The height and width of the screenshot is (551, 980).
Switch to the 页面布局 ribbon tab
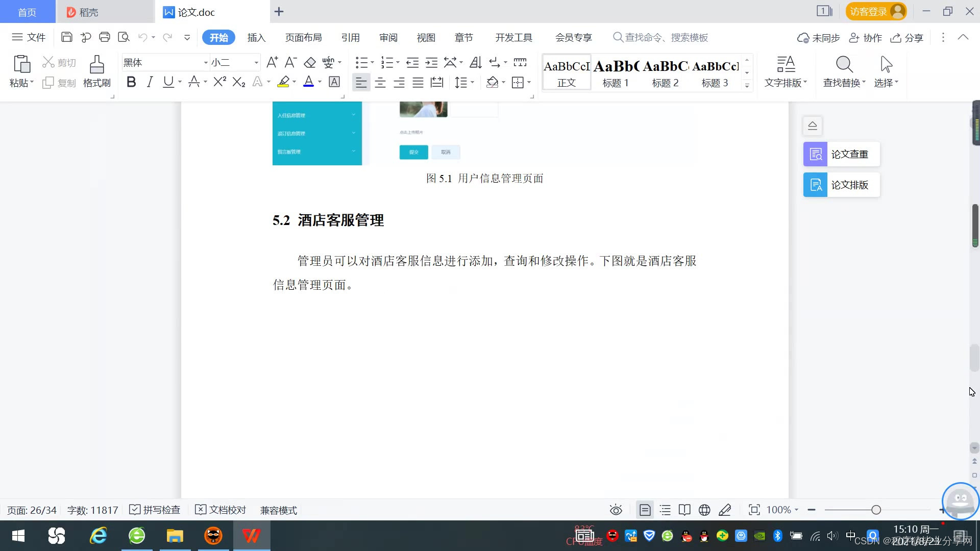click(303, 38)
